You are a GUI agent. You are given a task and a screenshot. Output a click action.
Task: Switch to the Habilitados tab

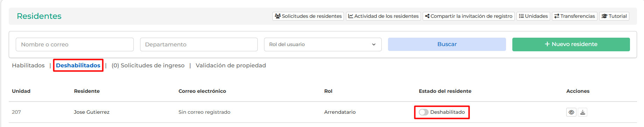[x=28, y=65]
